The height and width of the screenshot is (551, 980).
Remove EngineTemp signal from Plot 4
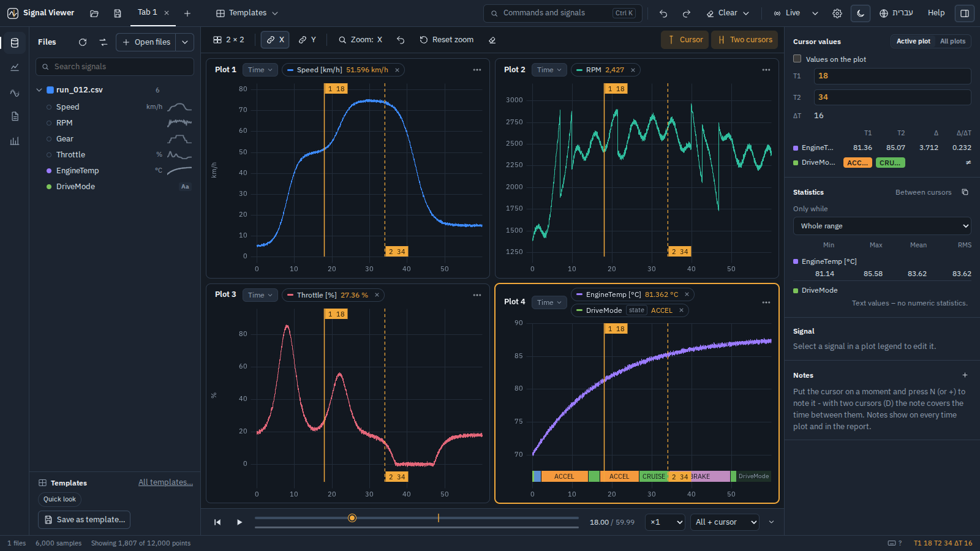tap(687, 294)
